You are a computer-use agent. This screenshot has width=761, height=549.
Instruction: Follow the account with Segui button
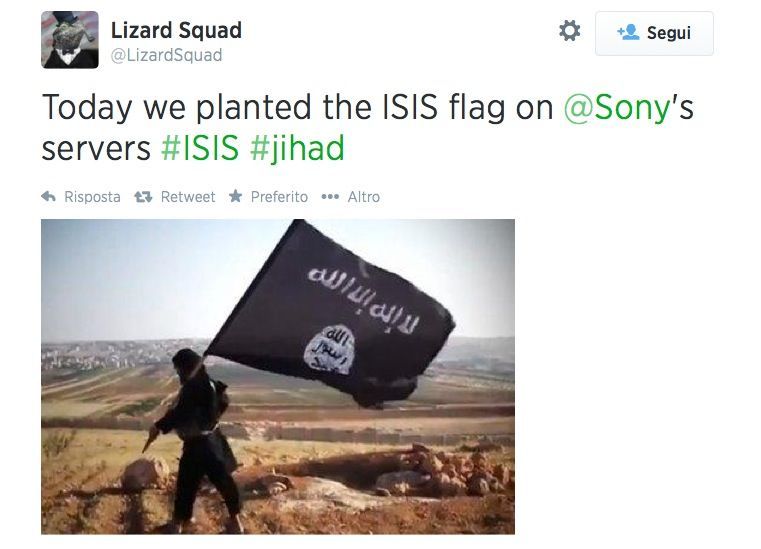(x=654, y=33)
